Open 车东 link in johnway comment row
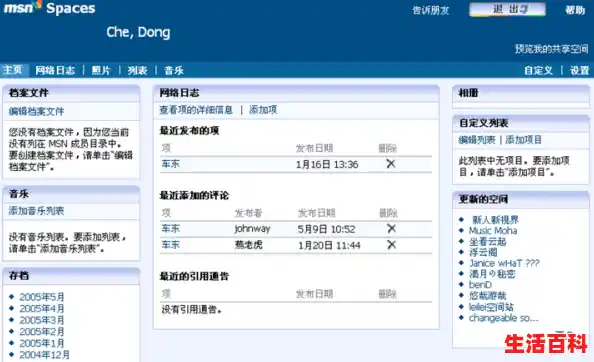 click(170, 229)
